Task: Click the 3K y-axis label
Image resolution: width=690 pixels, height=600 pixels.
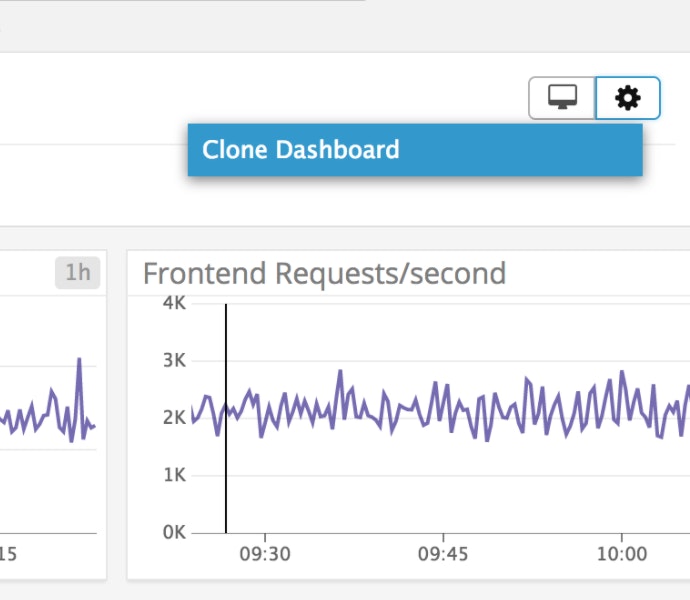Action: click(x=173, y=360)
